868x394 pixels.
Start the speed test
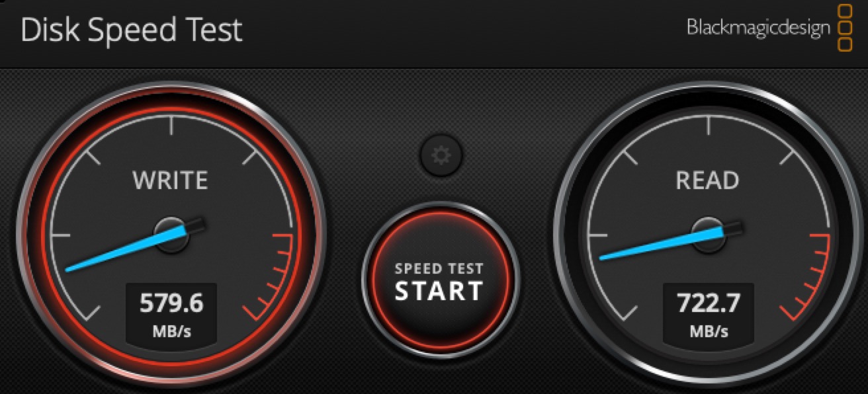441,282
